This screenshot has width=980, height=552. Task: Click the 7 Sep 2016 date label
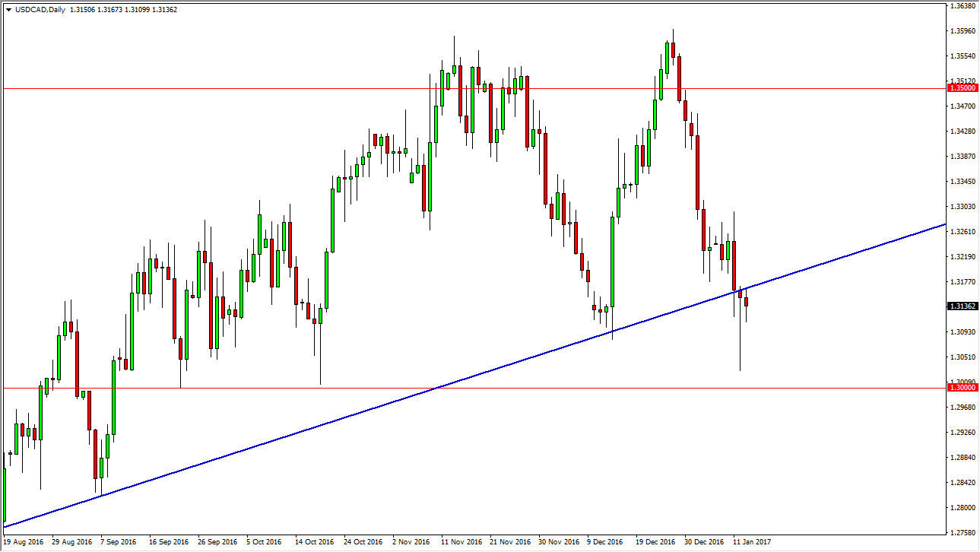(x=119, y=542)
